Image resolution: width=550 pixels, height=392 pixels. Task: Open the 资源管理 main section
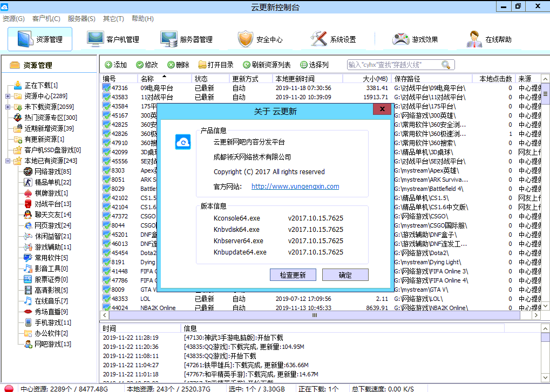coord(40,39)
